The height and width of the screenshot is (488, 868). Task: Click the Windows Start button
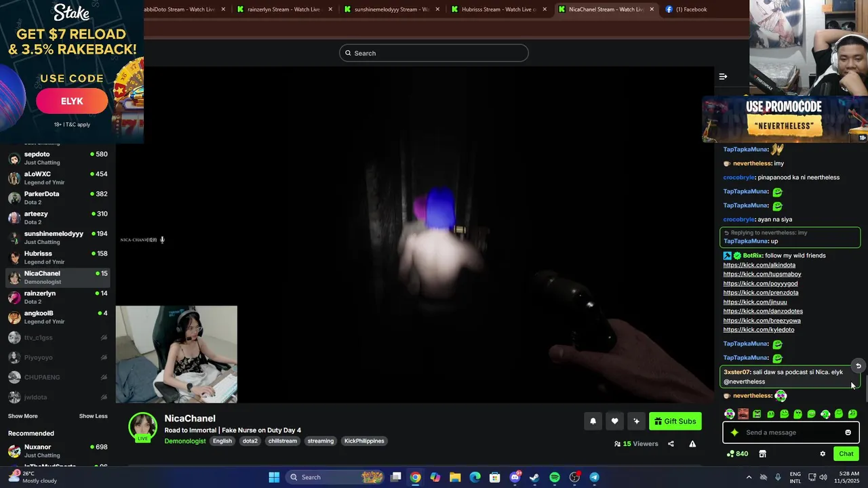pos(274,477)
